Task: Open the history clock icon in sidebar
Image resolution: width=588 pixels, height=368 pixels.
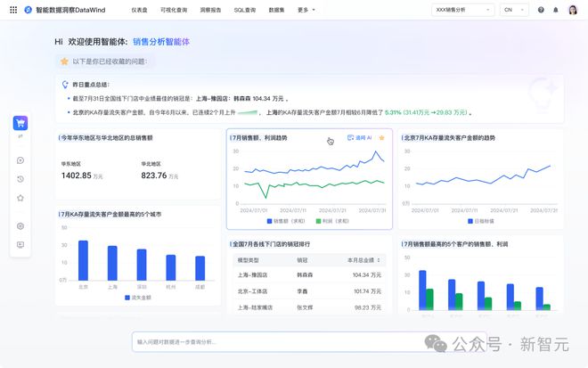Action: [20, 179]
